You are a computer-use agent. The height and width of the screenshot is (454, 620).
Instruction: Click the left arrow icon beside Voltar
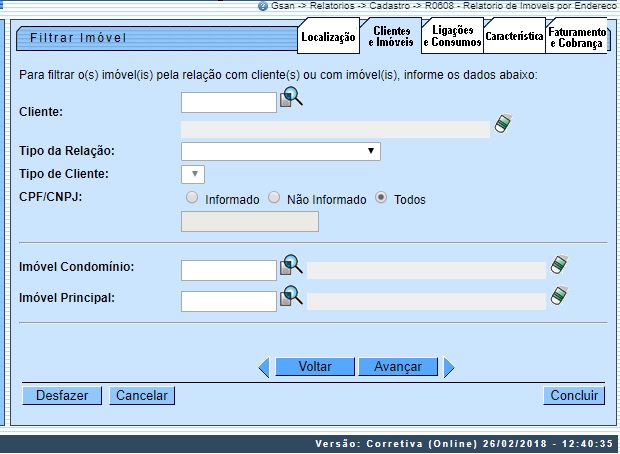pos(264,367)
